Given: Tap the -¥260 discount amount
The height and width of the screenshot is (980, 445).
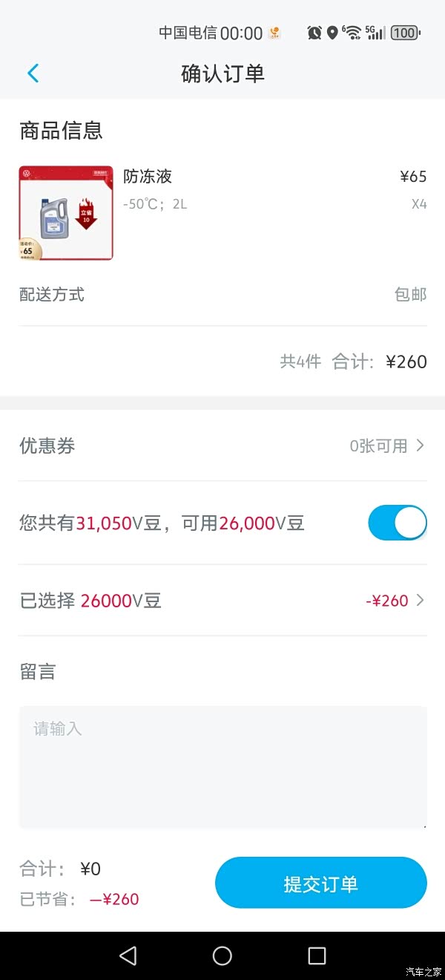Looking at the screenshot, I should pyautogui.click(x=387, y=601).
